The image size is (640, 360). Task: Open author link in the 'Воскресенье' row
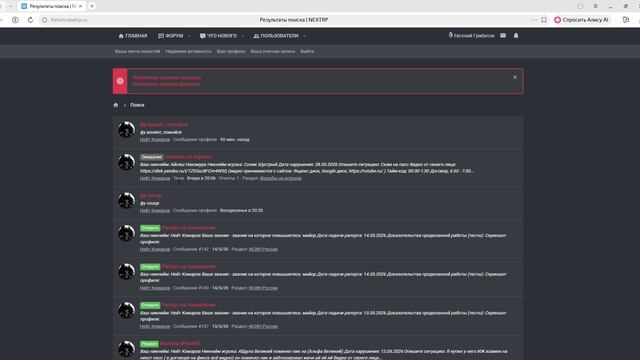click(x=155, y=211)
